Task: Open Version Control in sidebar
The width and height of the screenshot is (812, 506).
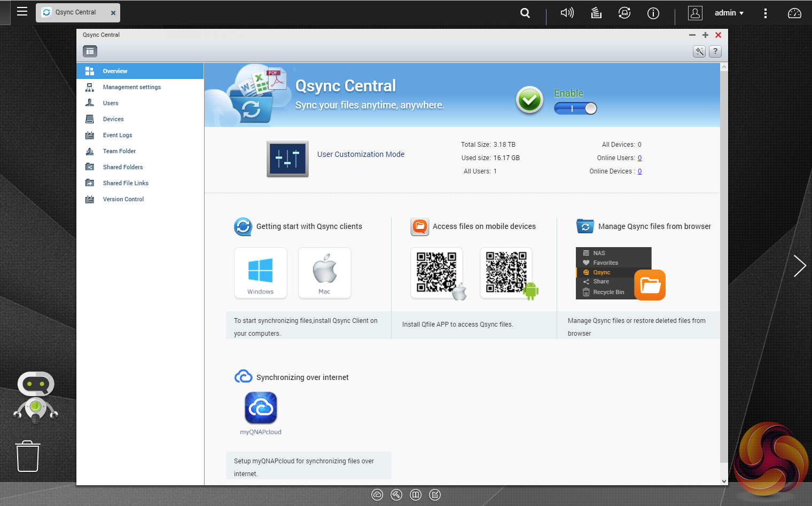Action: 140,199
